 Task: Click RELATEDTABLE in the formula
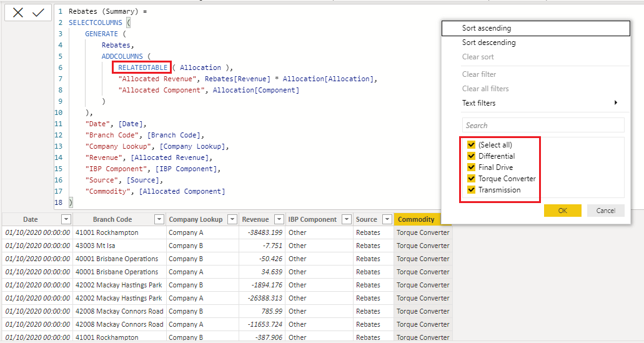tap(142, 67)
